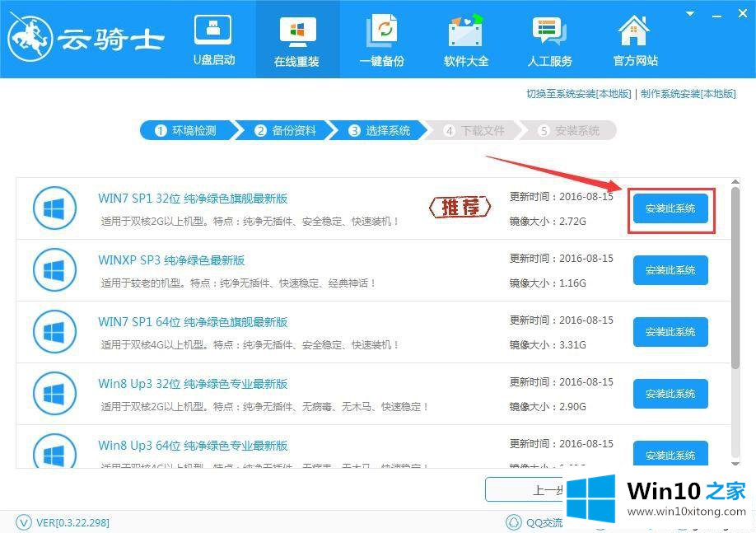
Task: Click Windows icon of WINXP SP3 row
Action: [54, 270]
